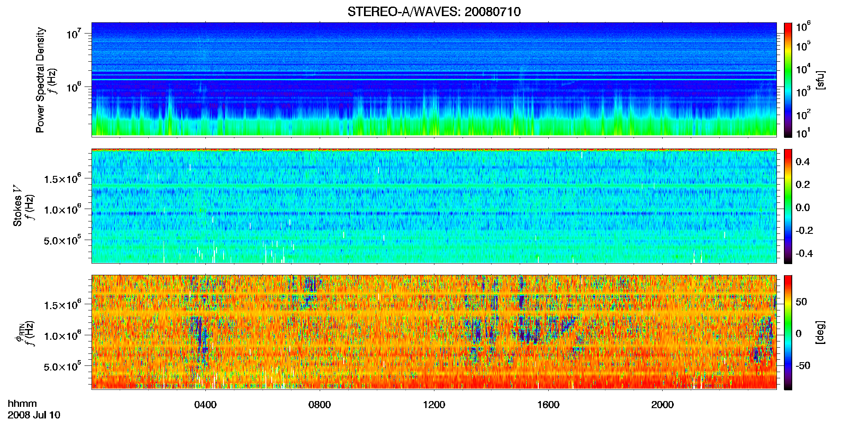Click the 0800 time axis label
The image size is (868, 447).
(320, 405)
